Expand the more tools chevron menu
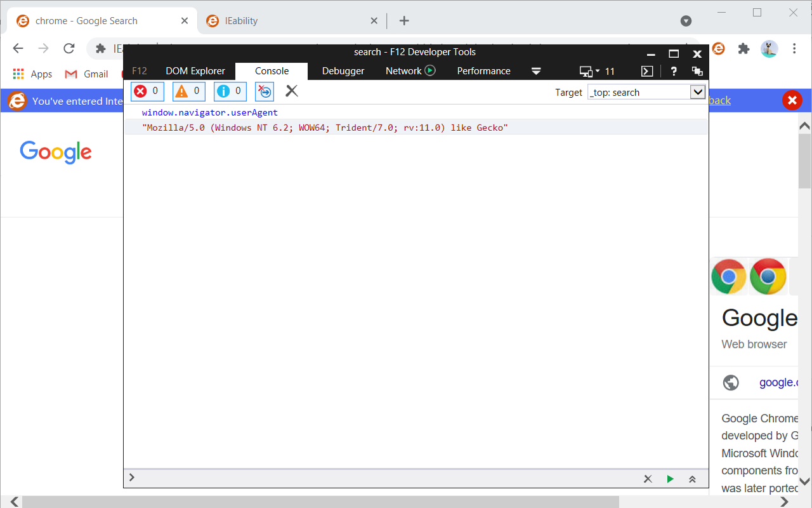 coord(536,72)
